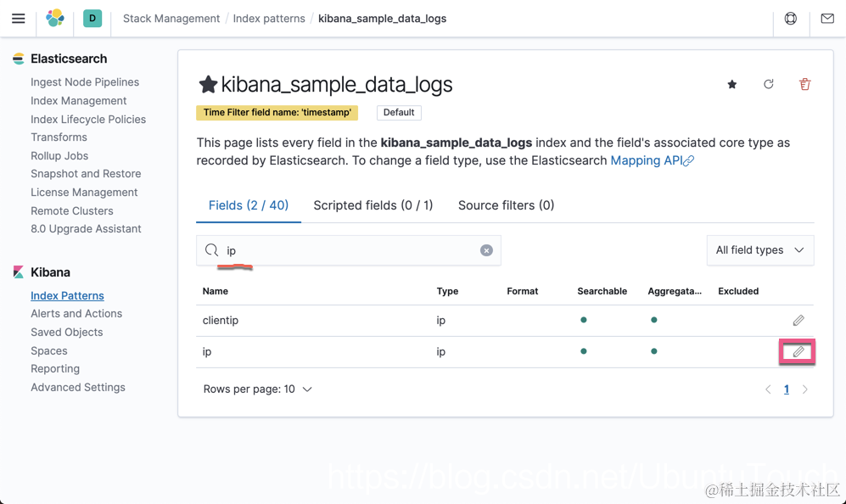
Task: Go to next page arrow
Action: point(805,389)
